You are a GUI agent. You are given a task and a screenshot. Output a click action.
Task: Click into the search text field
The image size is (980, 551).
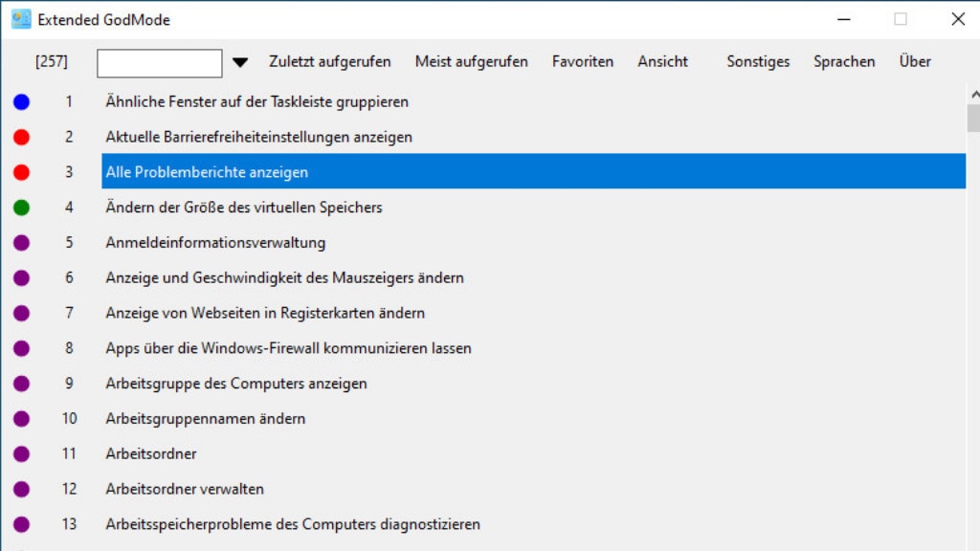tap(160, 63)
